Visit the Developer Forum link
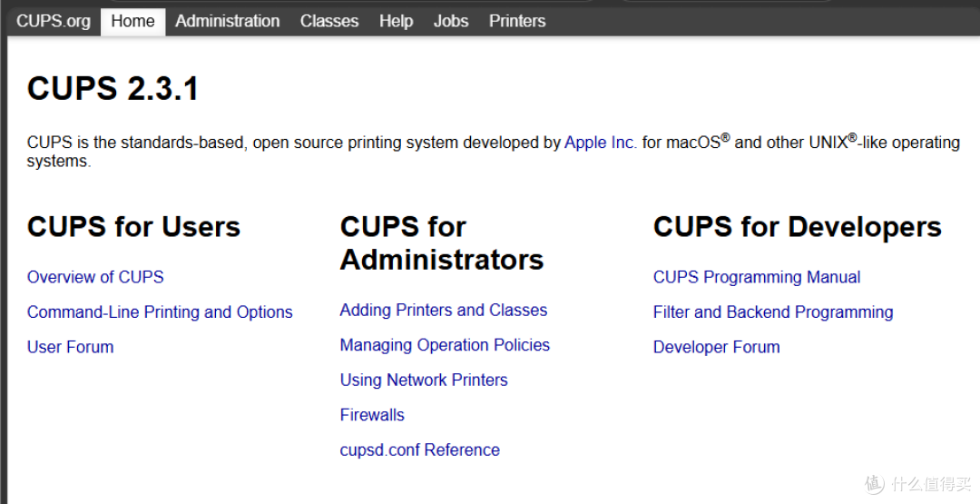 pyautogui.click(x=716, y=347)
